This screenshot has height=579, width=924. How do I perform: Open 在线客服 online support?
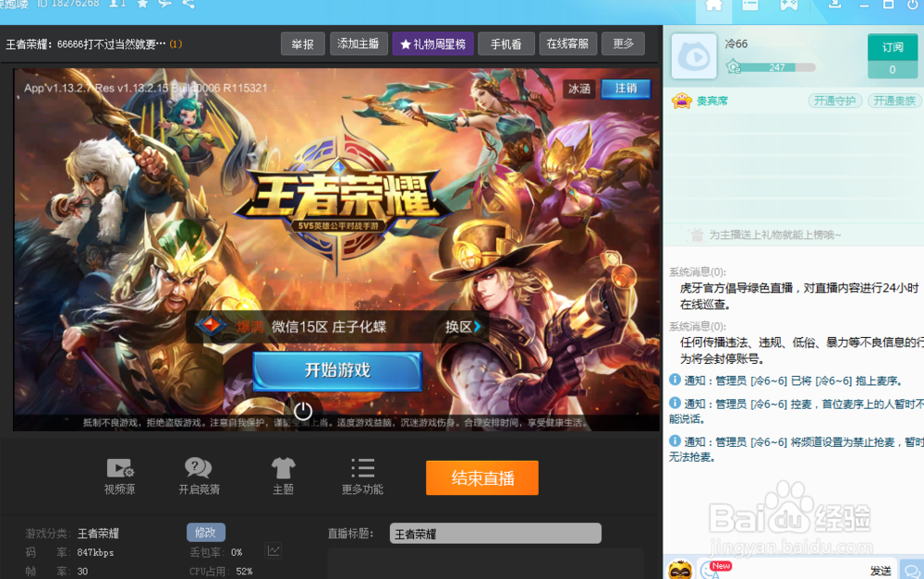click(567, 43)
